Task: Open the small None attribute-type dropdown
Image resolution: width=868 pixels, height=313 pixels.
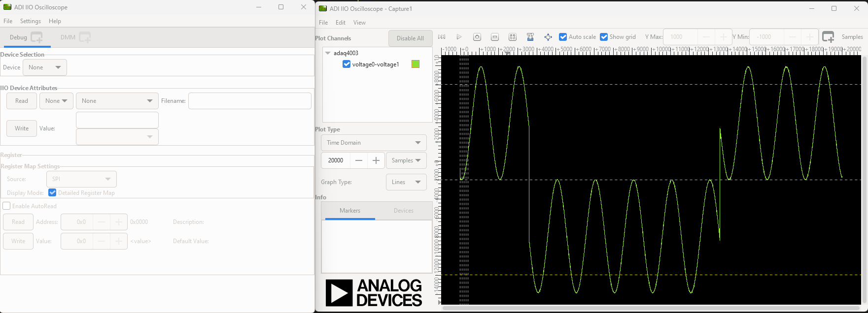Action: coord(56,101)
